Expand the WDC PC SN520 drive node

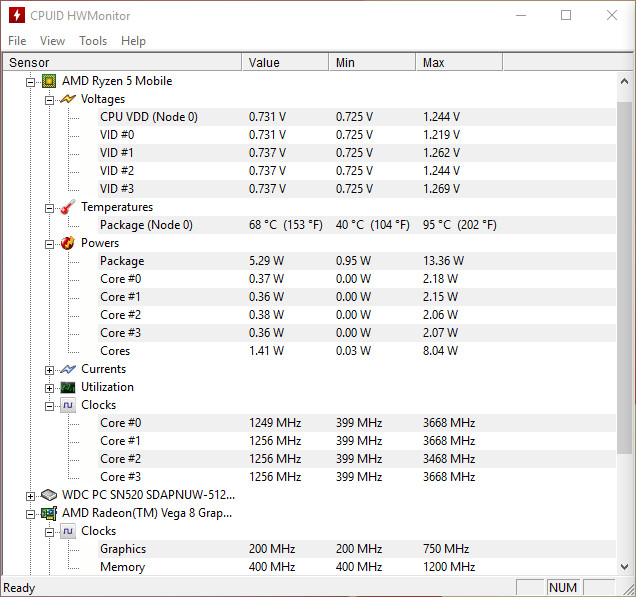[30, 496]
